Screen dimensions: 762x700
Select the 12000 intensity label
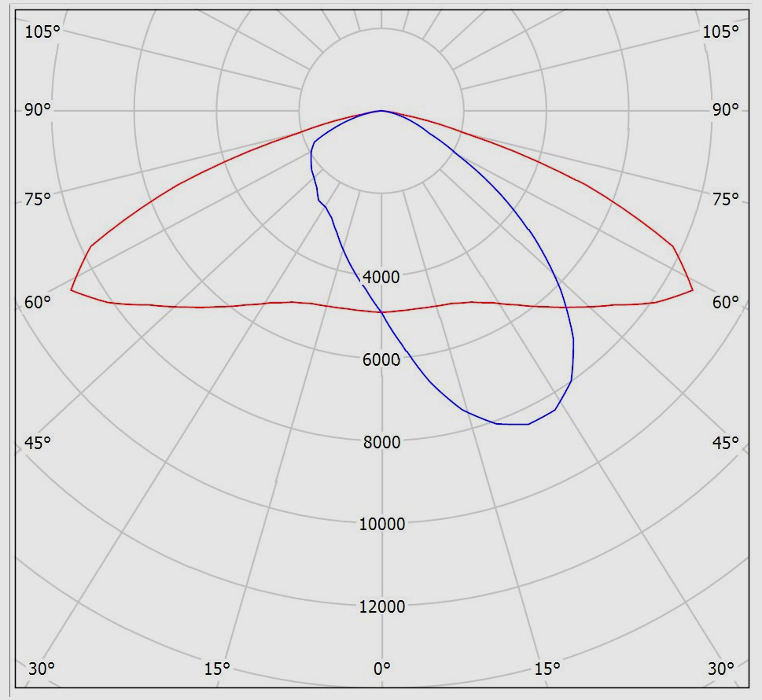[382, 606]
